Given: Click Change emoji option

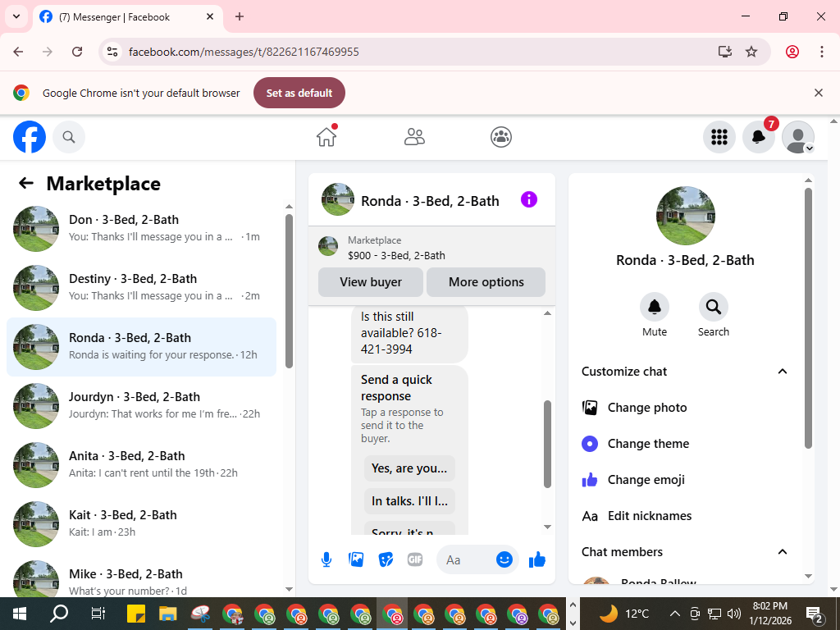Looking at the screenshot, I should point(685,479).
